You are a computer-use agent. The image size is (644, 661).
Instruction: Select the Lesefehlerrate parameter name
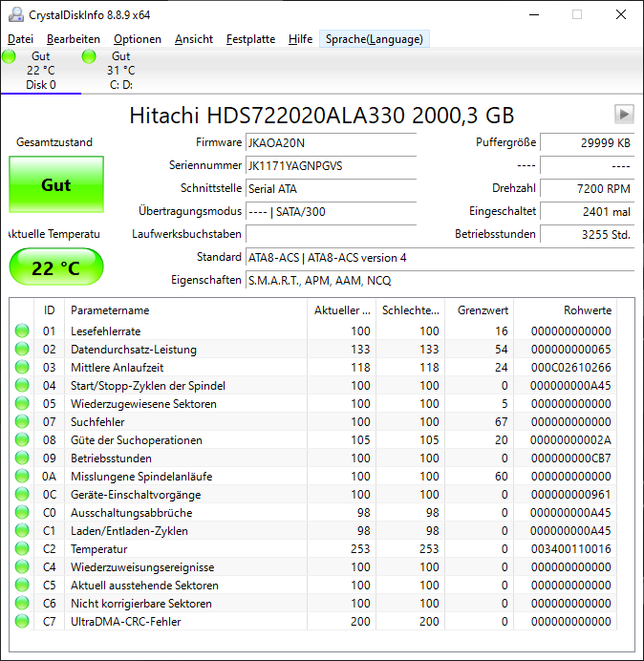[105, 331]
